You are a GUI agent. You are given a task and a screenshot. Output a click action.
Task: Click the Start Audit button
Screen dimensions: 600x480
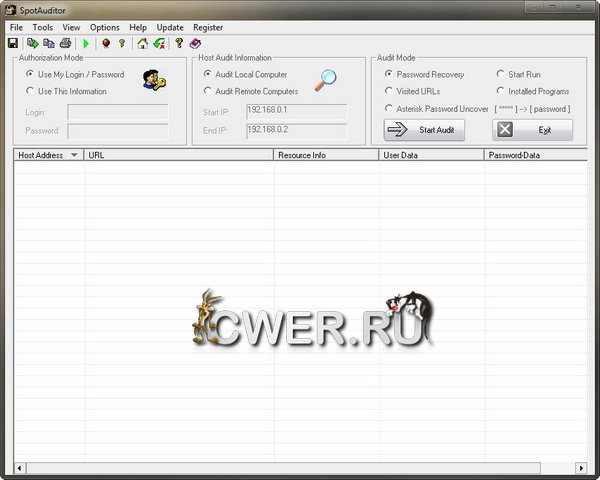(424, 130)
